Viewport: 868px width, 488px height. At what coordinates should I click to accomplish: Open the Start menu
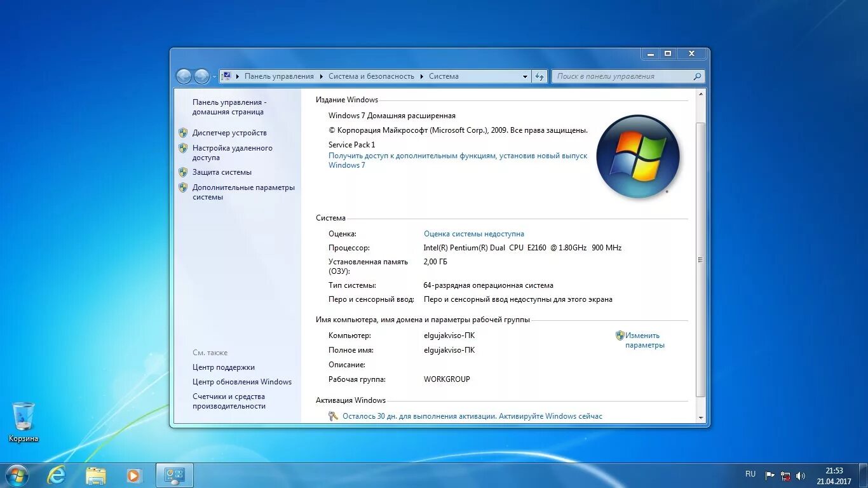pyautogui.click(x=16, y=475)
